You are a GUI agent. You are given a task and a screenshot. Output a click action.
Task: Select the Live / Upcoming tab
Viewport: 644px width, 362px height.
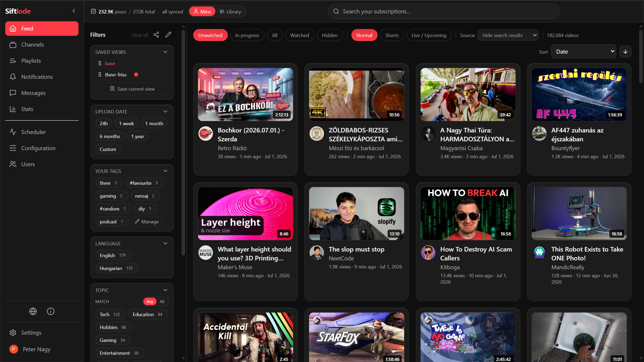[x=429, y=35]
